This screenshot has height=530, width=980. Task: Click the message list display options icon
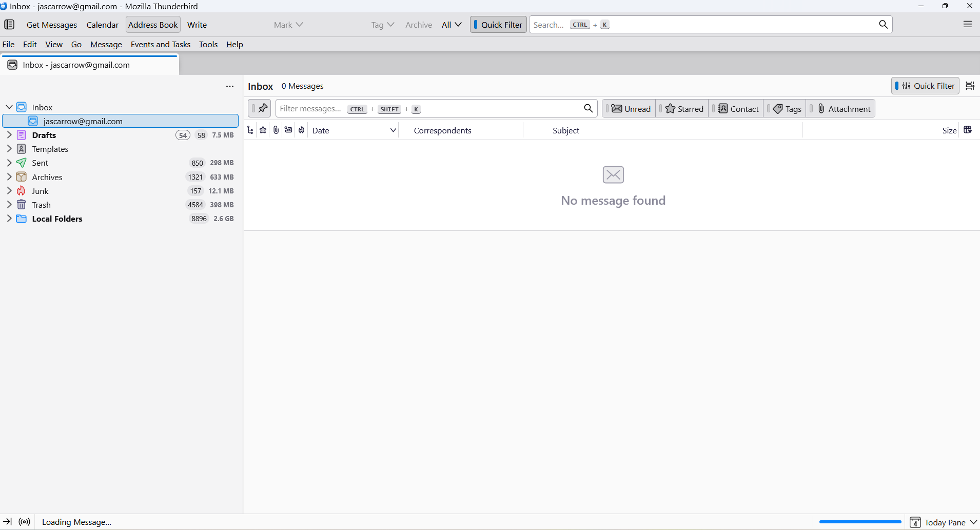click(970, 86)
